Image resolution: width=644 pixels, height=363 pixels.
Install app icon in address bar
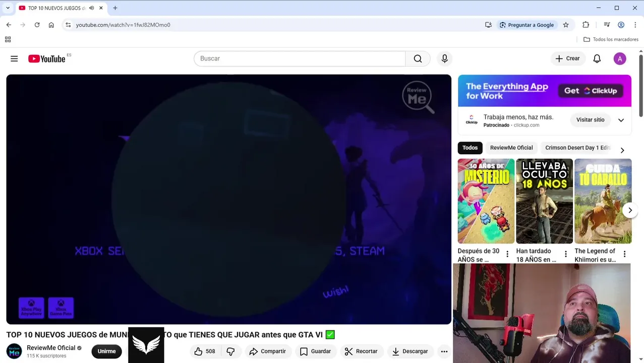pos(488,25)
